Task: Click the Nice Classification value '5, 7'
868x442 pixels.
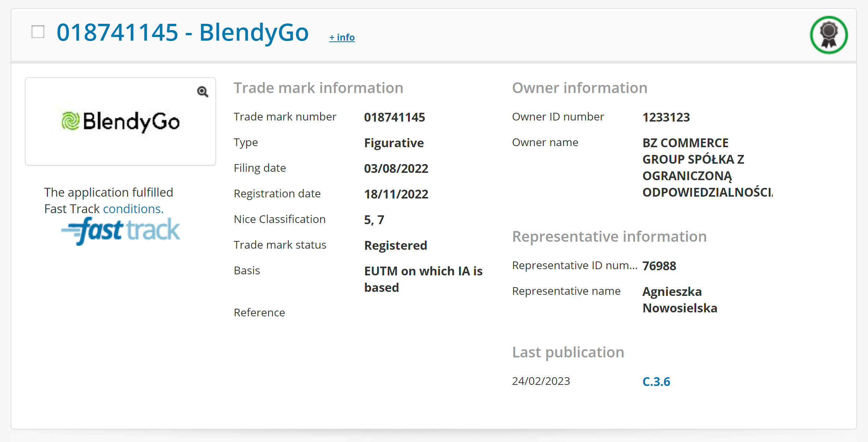Action: point(374,220)
